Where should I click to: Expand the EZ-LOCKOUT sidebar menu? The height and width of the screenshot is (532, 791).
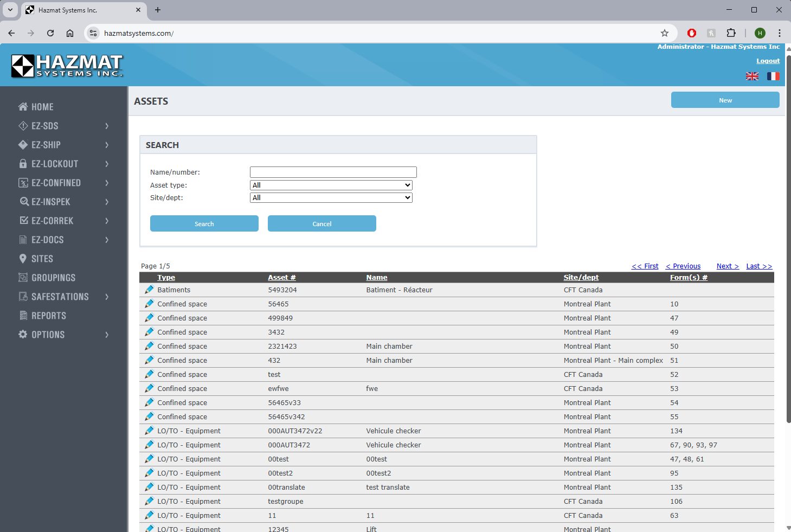(x=63, y=164)
